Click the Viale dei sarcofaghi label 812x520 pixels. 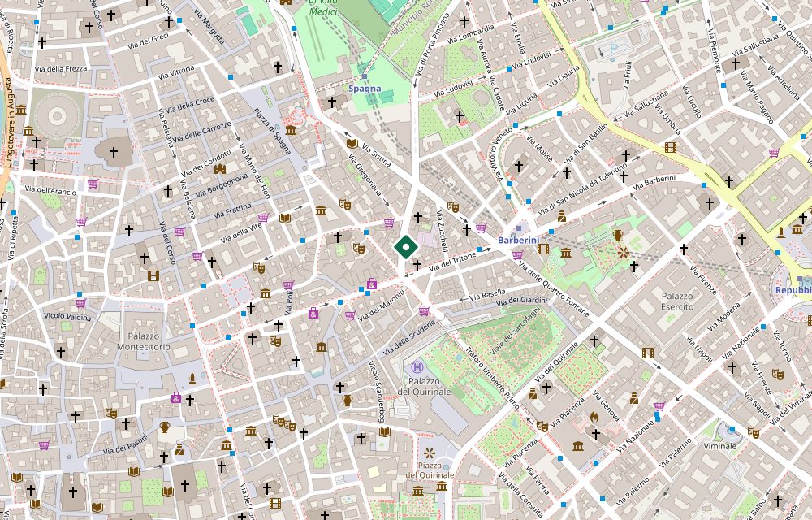click(515, 330)
